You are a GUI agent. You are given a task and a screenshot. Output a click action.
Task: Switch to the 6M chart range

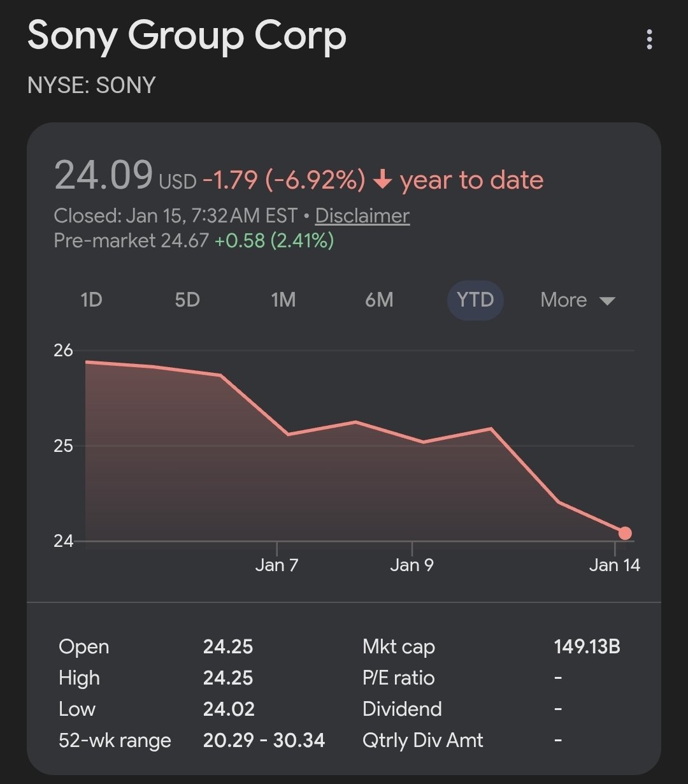click(379, 300)
